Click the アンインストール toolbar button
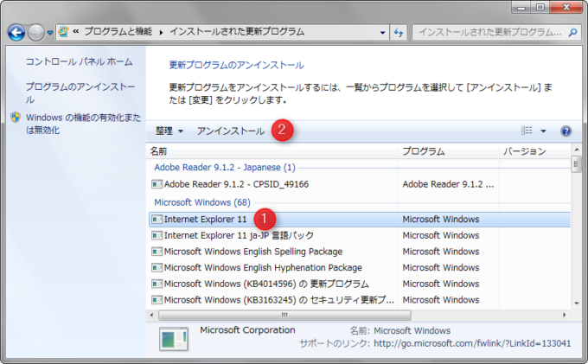The width and height of the screenshot is (588, 364). (x=231, y=131)
